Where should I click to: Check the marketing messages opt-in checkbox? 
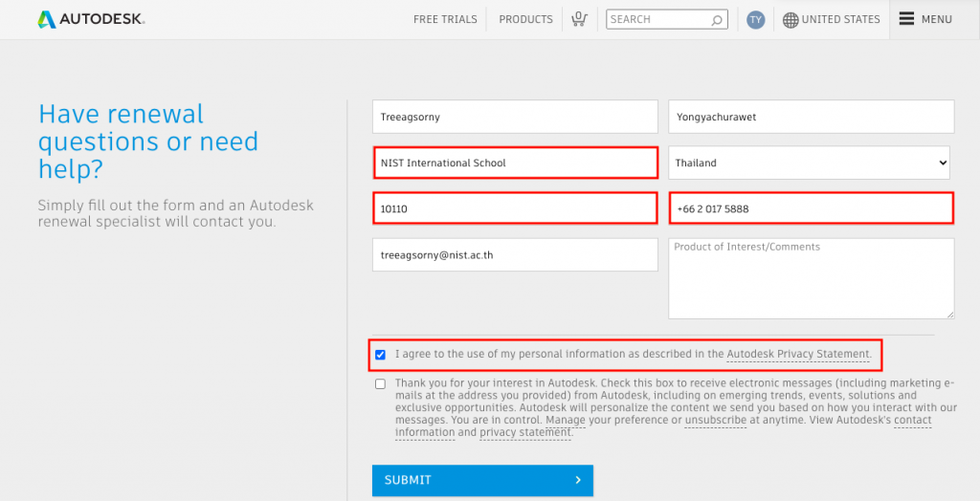[381, 383]
